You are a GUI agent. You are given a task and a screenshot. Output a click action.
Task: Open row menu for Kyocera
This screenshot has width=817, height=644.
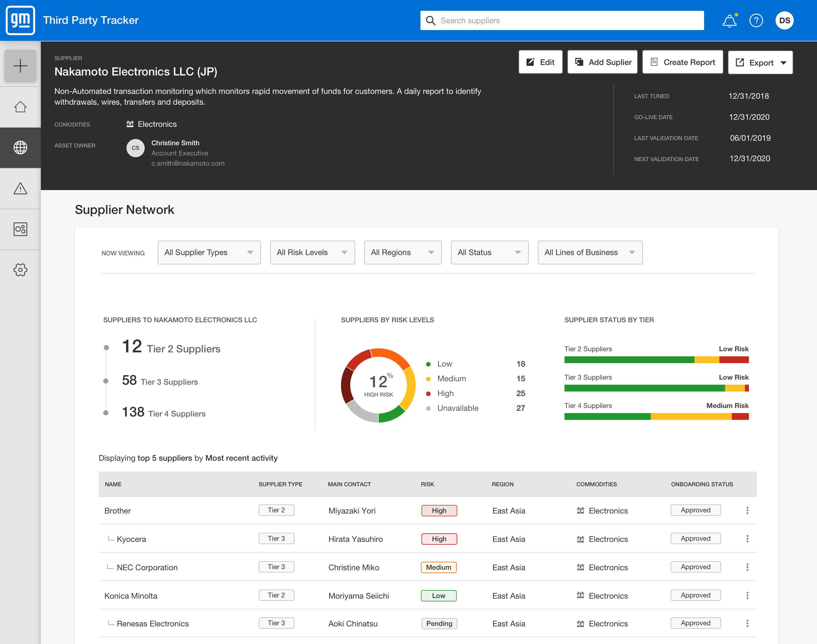(x=747, y=538)
